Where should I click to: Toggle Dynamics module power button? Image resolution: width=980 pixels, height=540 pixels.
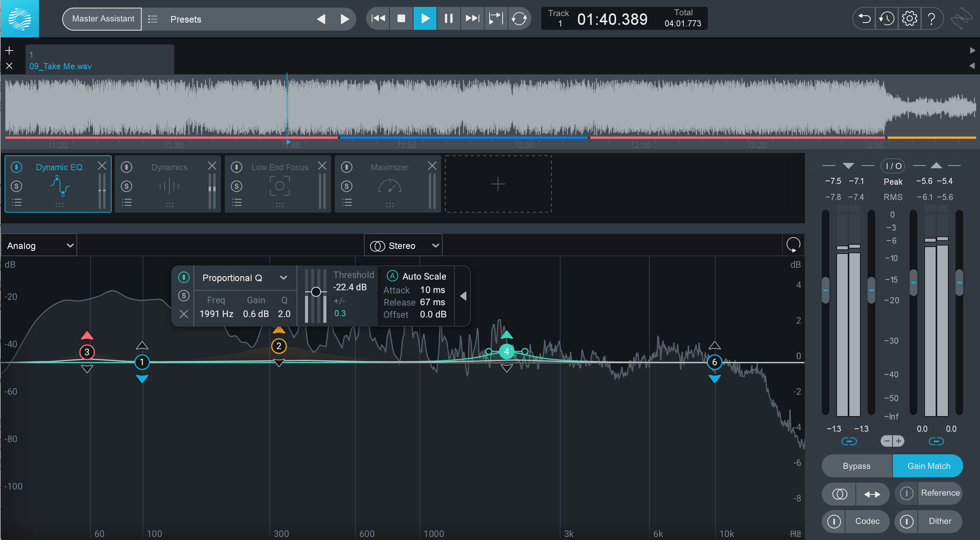coord(127,167)
